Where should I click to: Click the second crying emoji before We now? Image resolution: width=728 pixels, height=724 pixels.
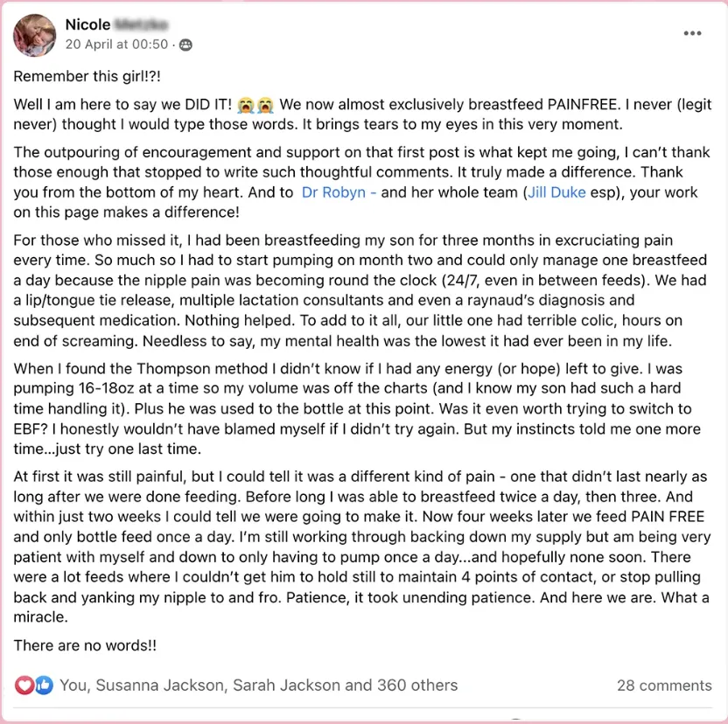tap(265, 105)
